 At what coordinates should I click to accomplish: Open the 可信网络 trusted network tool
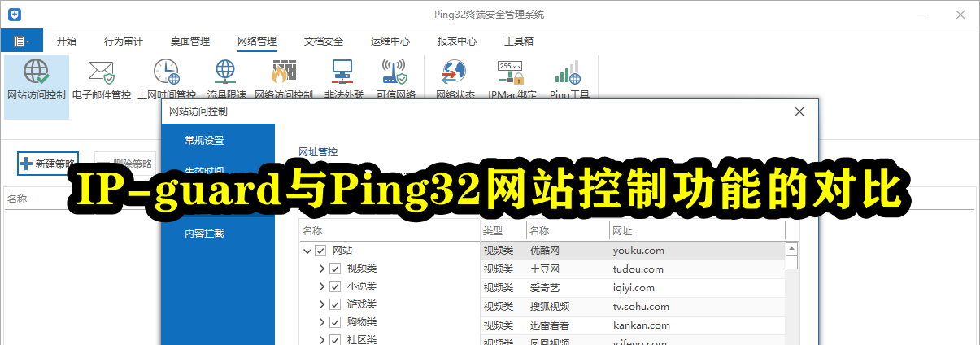[x=395, y=79]
